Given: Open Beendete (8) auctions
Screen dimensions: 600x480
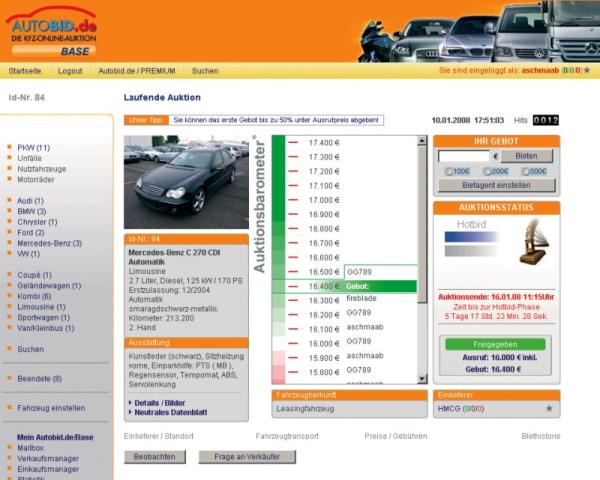Looking at the screenshot, I should tap(39, 379).
